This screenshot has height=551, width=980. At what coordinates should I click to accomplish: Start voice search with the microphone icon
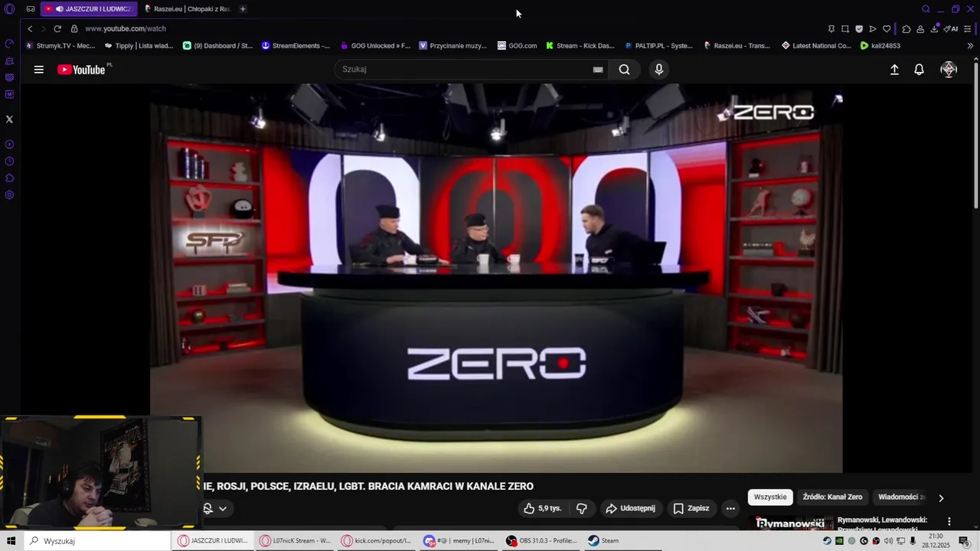tap(658, 70)
